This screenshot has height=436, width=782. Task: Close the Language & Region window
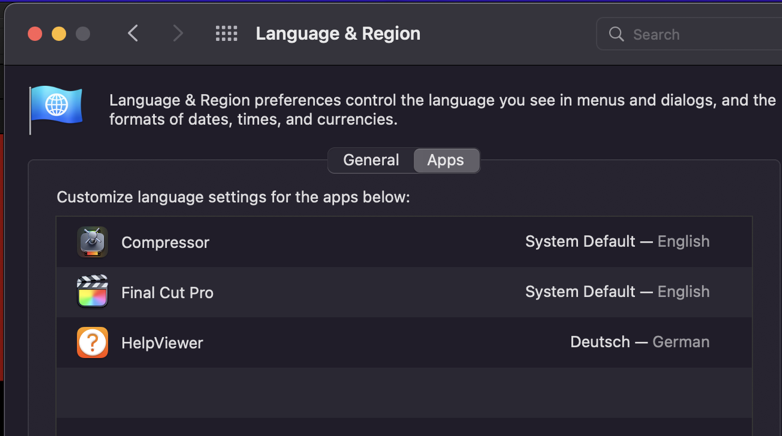tap(35, 34)
